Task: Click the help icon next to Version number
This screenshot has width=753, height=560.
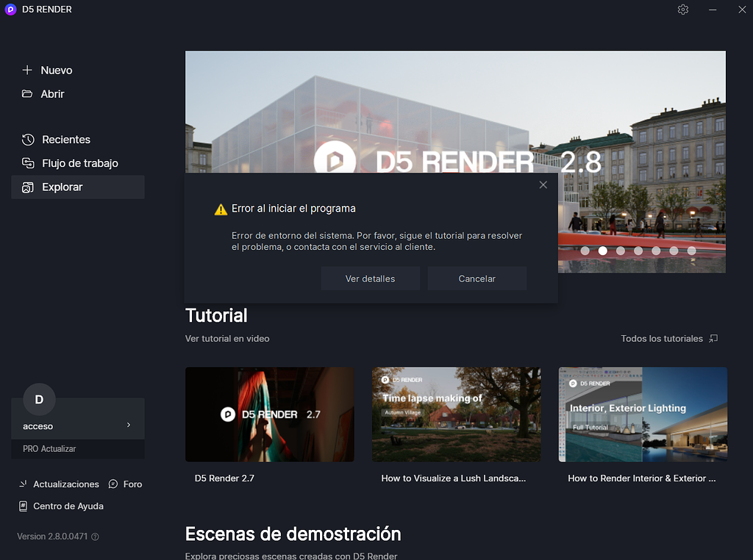Action: click(95, 536)
